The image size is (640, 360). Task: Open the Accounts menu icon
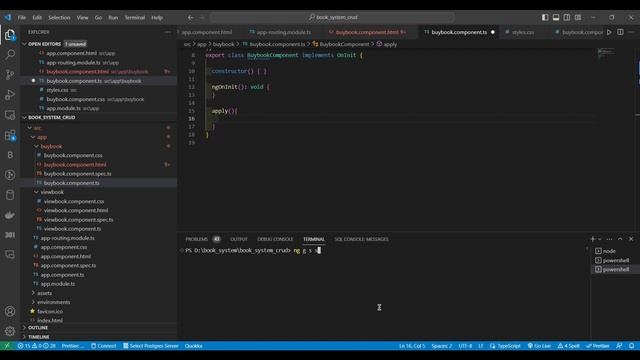coord(10,311)
